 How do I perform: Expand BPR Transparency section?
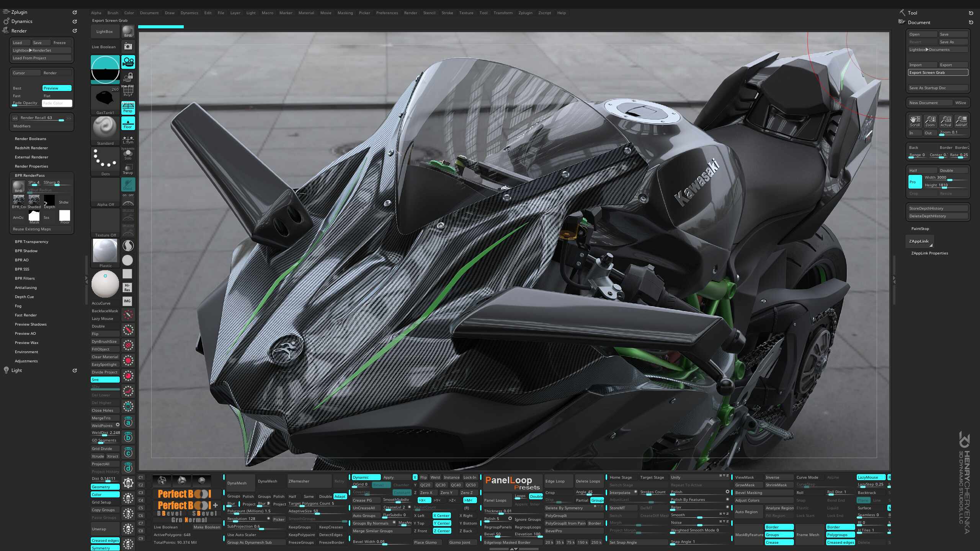pos(31,241)
